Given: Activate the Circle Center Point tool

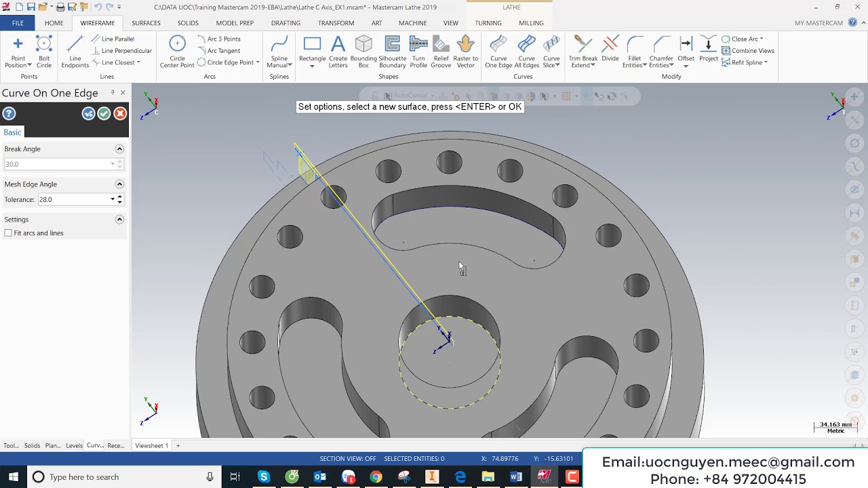Looking at the screenshot, I should [177, 52].
